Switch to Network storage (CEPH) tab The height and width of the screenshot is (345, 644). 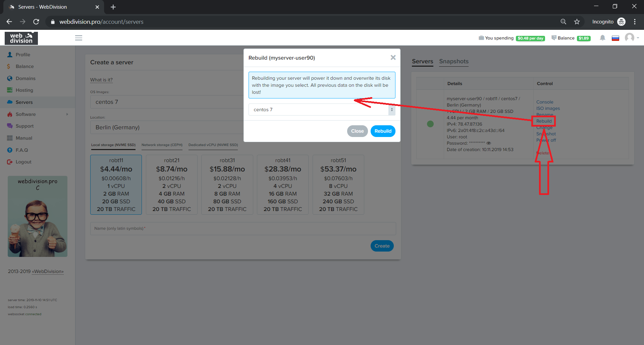[x=162, y=145]
